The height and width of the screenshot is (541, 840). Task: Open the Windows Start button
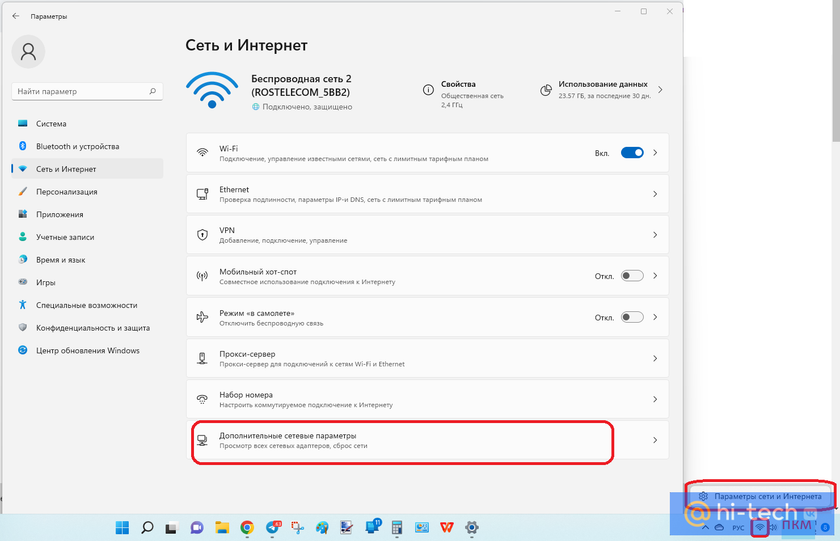coord(122,528)
